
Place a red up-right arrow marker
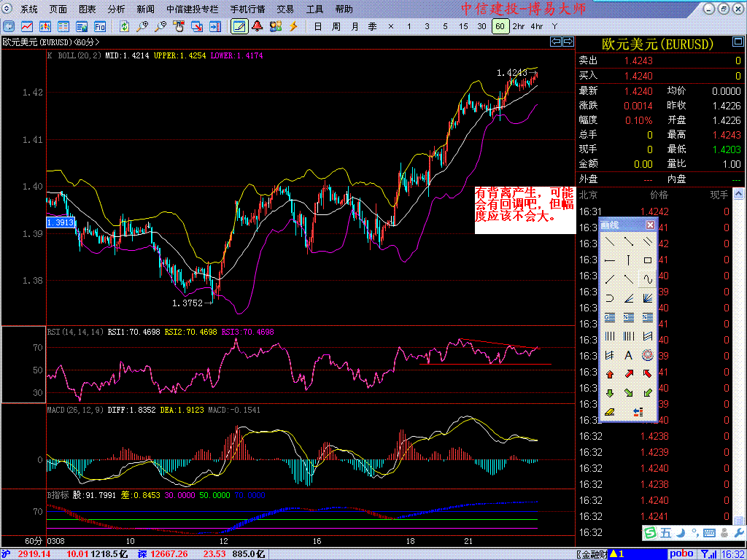tap(628, 374)
